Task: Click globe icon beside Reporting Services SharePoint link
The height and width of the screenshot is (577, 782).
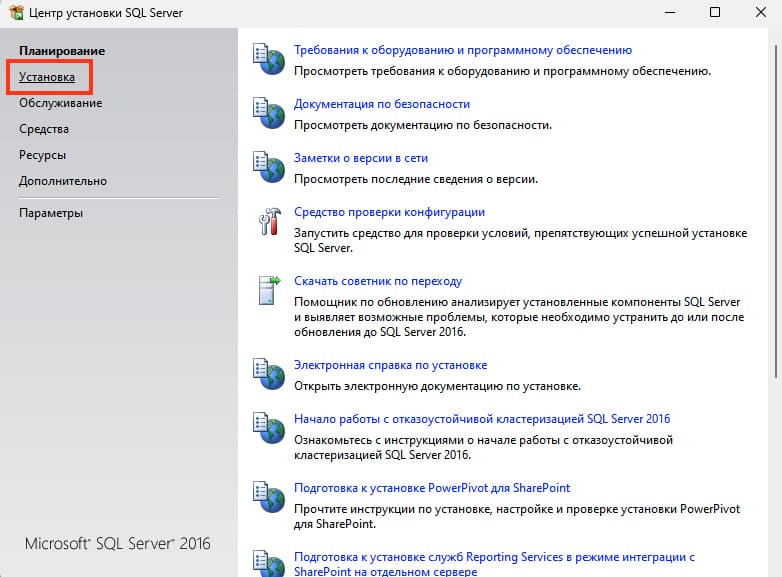Action: coord(268,564)
